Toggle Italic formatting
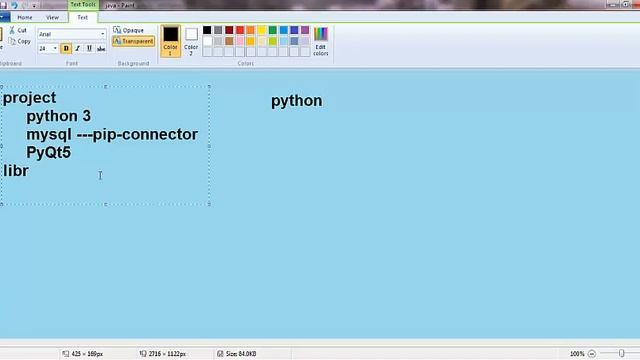This screenshot has width=640, height=360. [78, 49]
